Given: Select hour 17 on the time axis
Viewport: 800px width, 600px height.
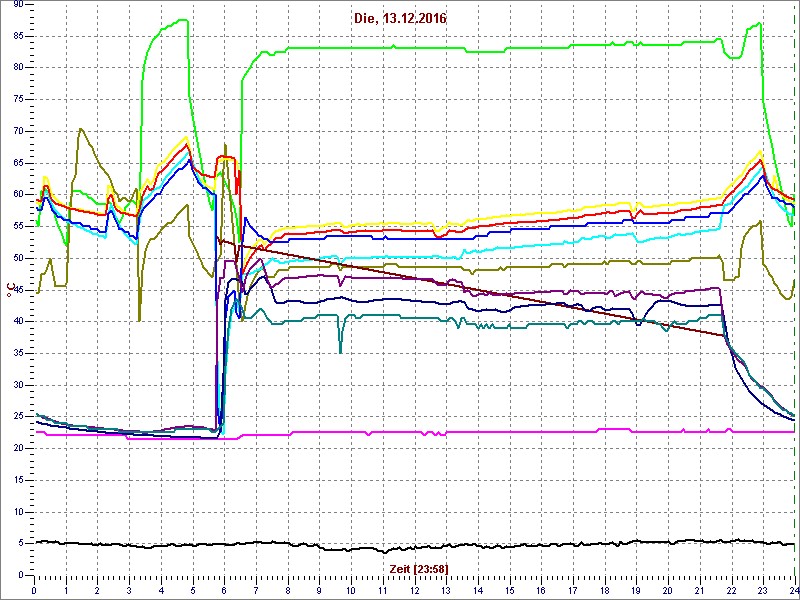Looking at the screenshot, I should pyautogui.click(x=573, y=588).
